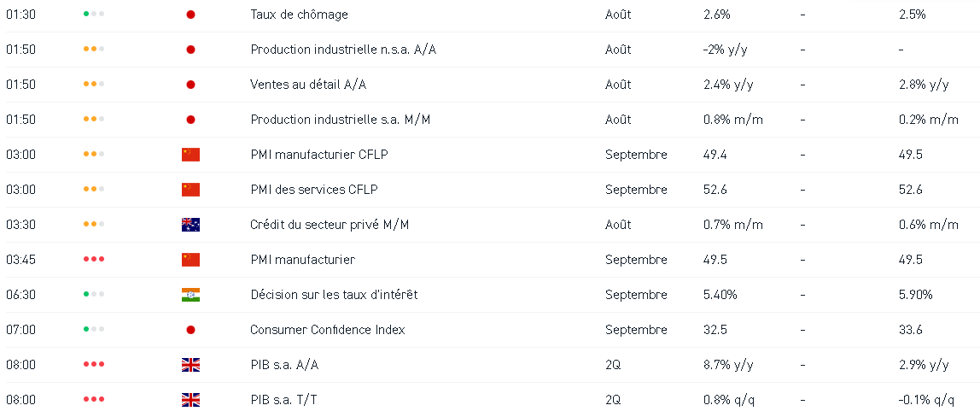Open the Taux de chômage event
This screenshot has height=417, width=980.
(x=299, y=15)
